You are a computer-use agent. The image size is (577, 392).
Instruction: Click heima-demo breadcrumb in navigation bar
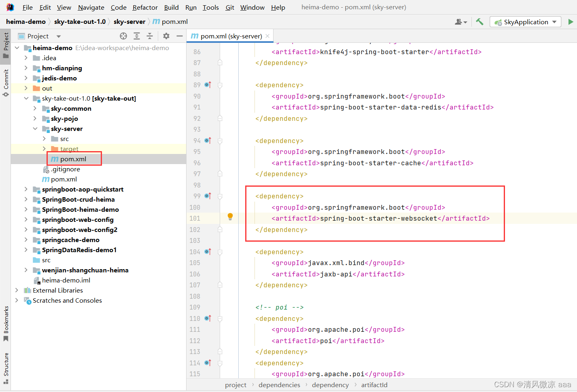[x=26, y=22]
